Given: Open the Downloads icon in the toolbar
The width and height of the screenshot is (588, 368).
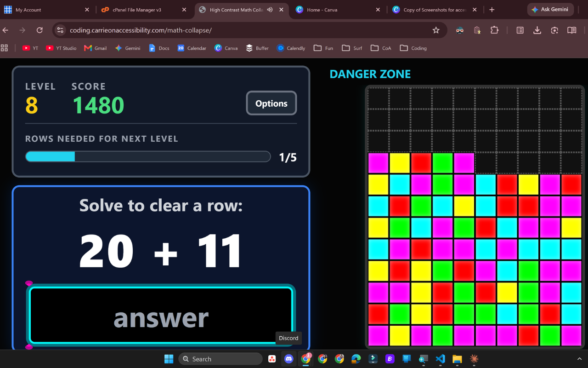Looking at the screenshot, I should click(x=537, y=30).
